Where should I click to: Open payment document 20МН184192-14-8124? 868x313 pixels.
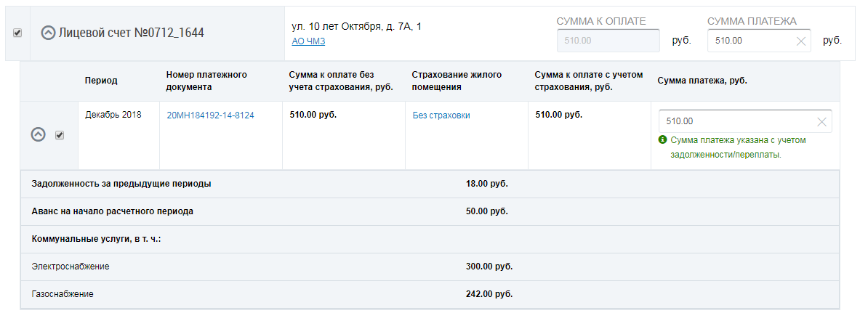pos(210,115)
